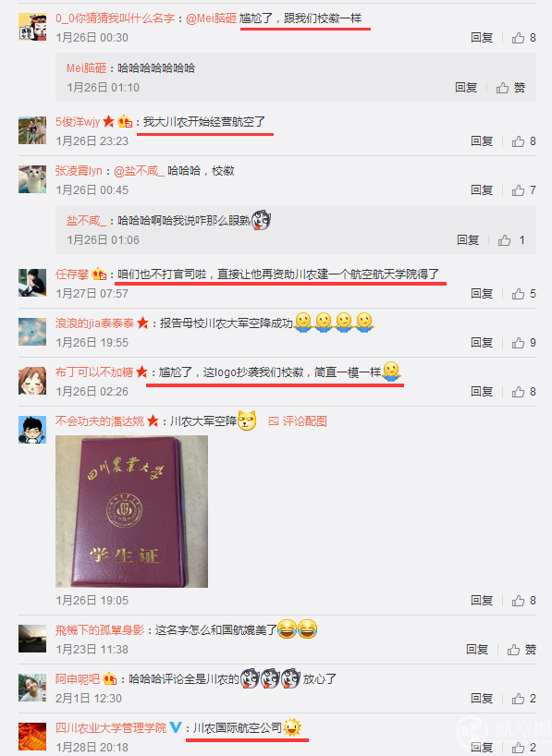The image size is (552, 756).
Task: Like 任存攀's comment posted 1月27日
Action: click(523, 293)
